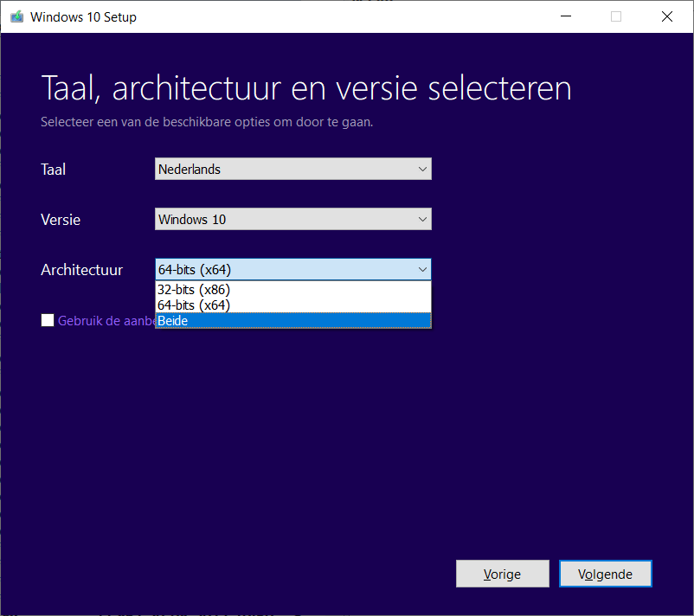
Task: Click the 'Gebruik de aanbe' checkbox label
Action: tap(106, 320)
